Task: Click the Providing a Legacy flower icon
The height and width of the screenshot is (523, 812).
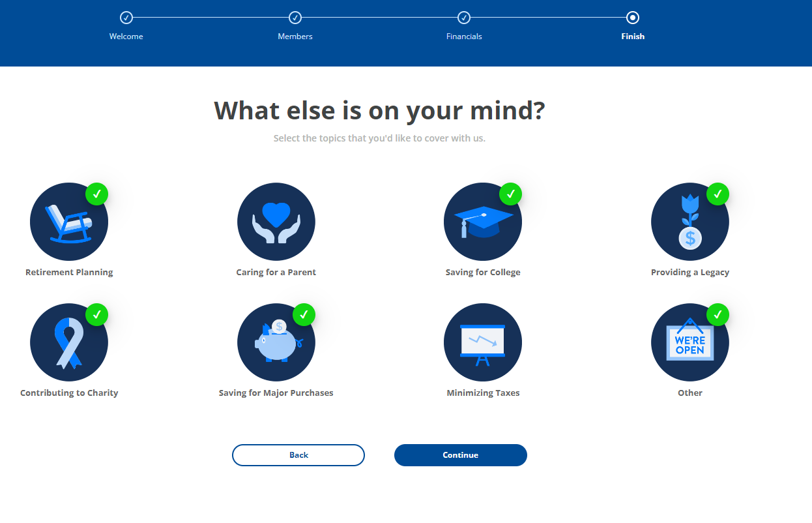Action: tap(690, 221)
